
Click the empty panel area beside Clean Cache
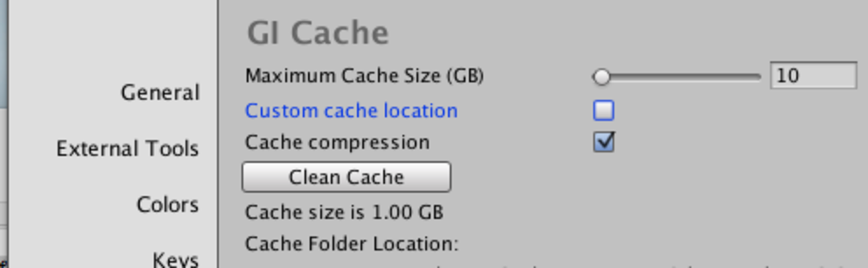654,177
